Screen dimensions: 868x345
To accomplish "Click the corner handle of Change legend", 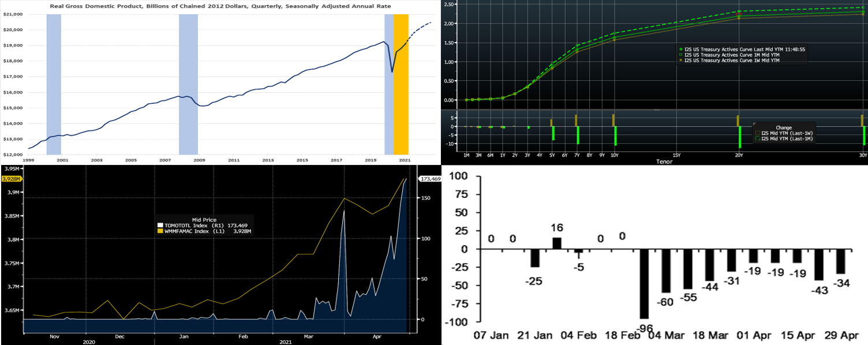I will [755, 123].
